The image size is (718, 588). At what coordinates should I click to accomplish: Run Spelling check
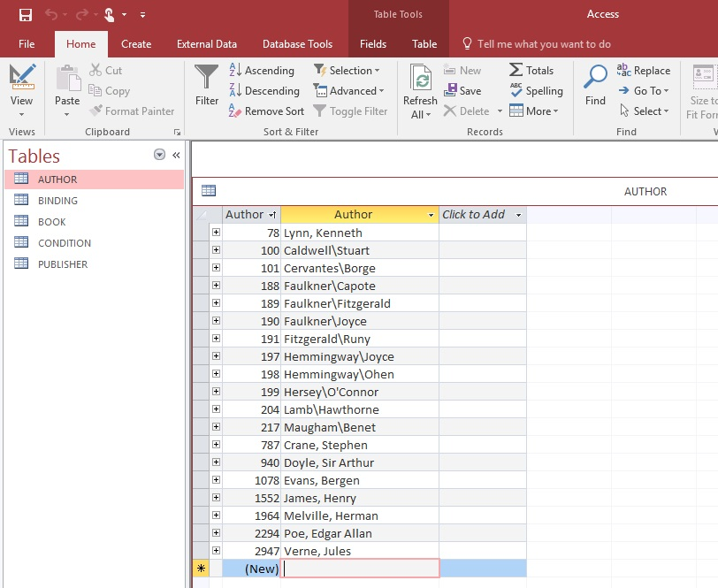tap(536, 91)
